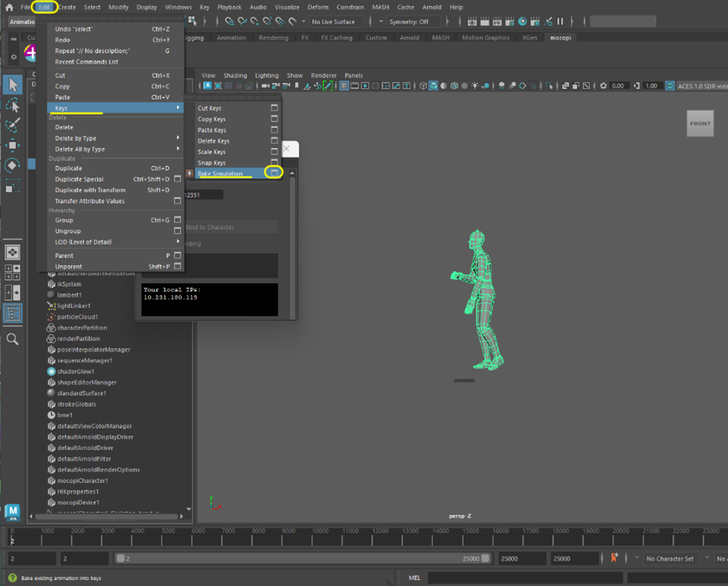Open the Deform menu

click(318, 7)
